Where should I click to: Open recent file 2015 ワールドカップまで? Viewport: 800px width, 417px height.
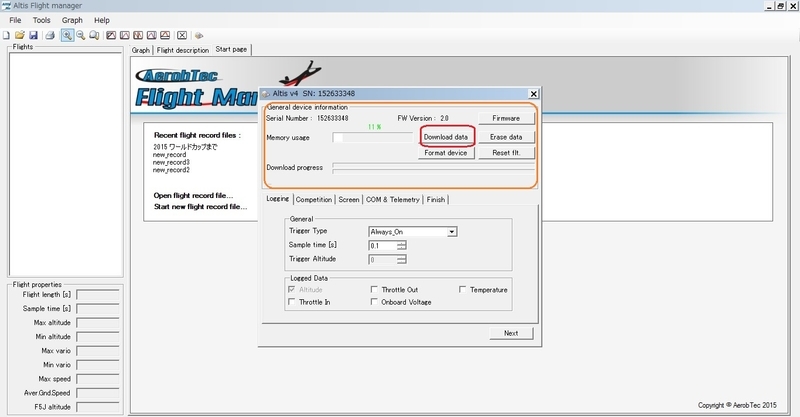point(185,146)
